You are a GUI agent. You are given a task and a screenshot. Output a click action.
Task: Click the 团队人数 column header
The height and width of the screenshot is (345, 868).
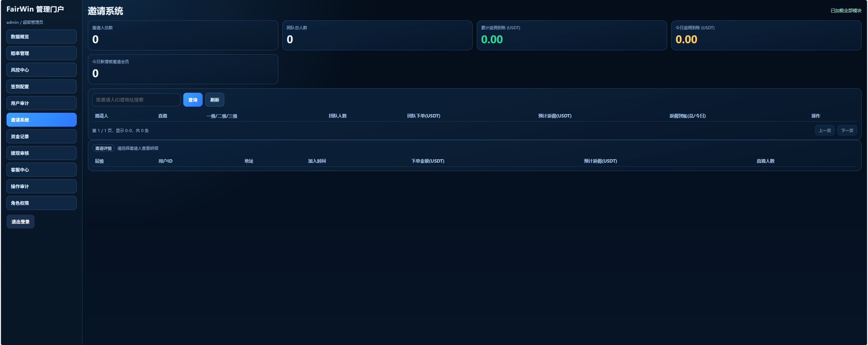click(x=338, y=116)
